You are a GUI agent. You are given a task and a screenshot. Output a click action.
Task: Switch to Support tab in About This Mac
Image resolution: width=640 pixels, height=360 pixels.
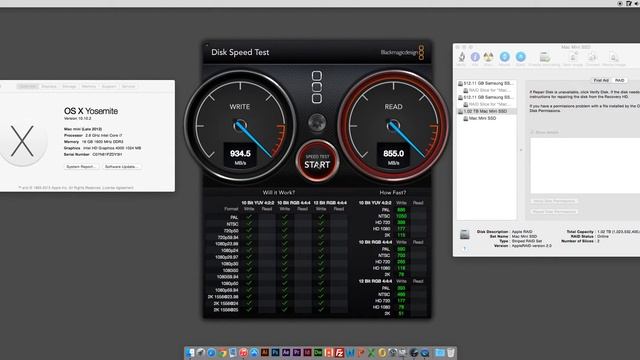coord(109,87)
